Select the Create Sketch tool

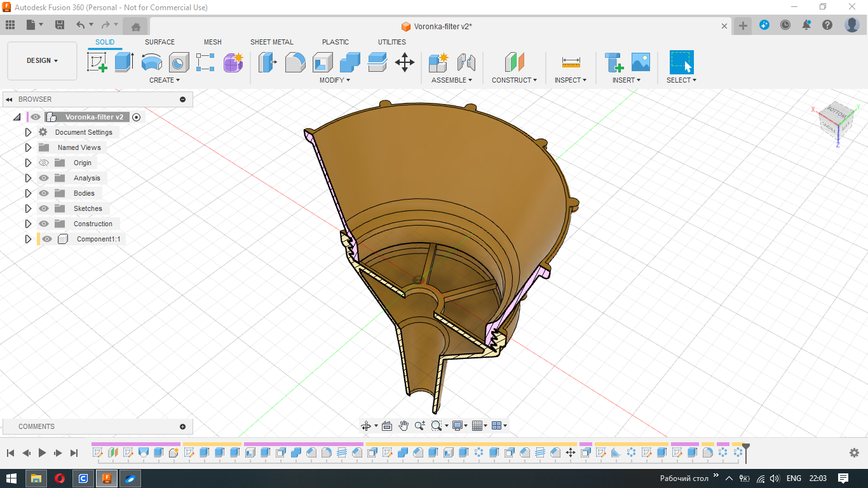click(x=97, y=62)
